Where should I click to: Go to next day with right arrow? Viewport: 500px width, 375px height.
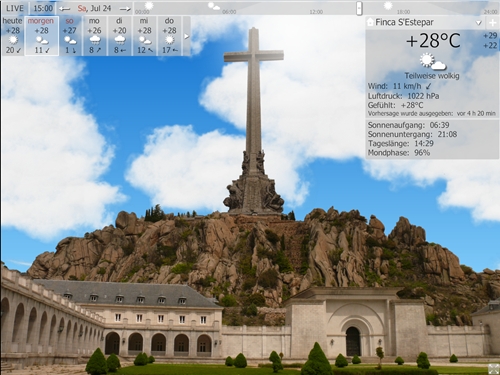(125, 9)
